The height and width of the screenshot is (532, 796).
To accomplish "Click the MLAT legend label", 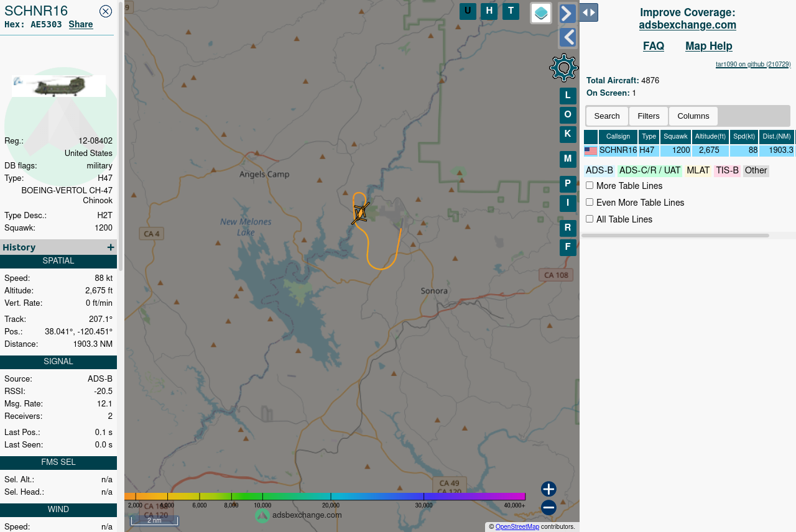I will [698, 170].
